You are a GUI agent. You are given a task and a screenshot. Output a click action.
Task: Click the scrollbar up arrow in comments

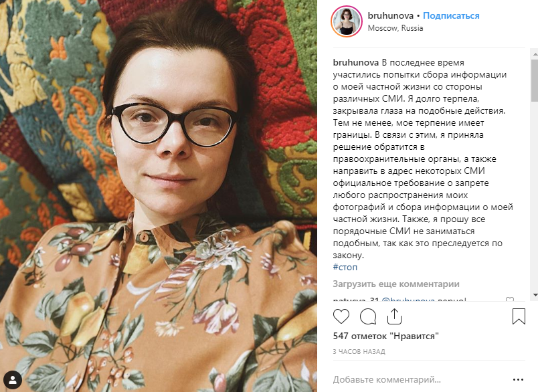pos(535,54)
